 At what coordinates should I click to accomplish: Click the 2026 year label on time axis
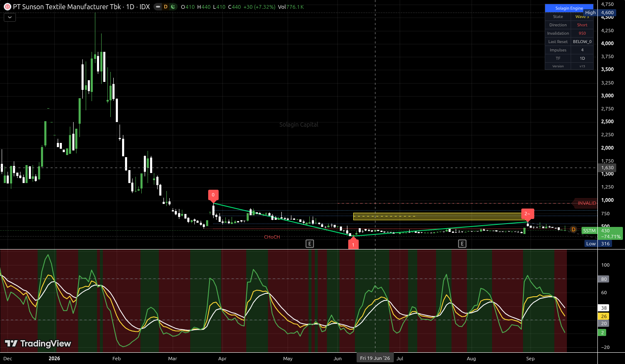point(54,359)
